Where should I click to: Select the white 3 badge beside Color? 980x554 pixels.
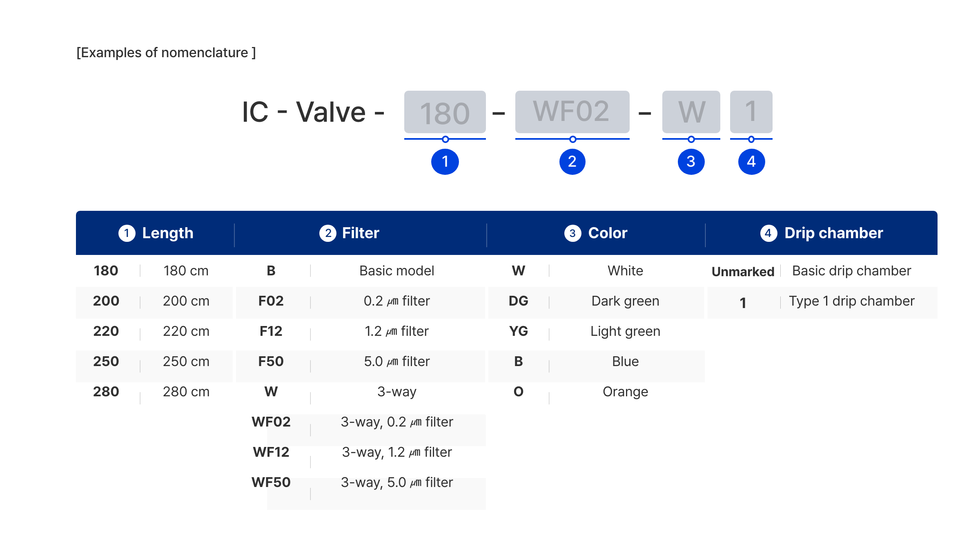[x=572, y=233]
